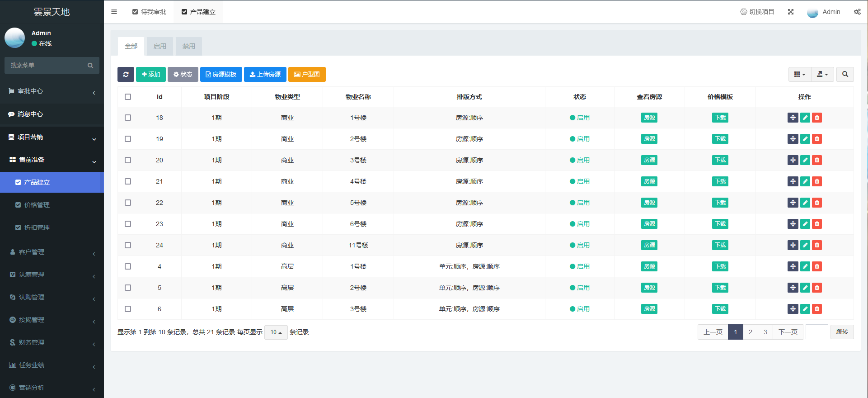Delete row Id 6 with trash icon
This screenshot has width=868, height=398.
click(x=817, y=309)
